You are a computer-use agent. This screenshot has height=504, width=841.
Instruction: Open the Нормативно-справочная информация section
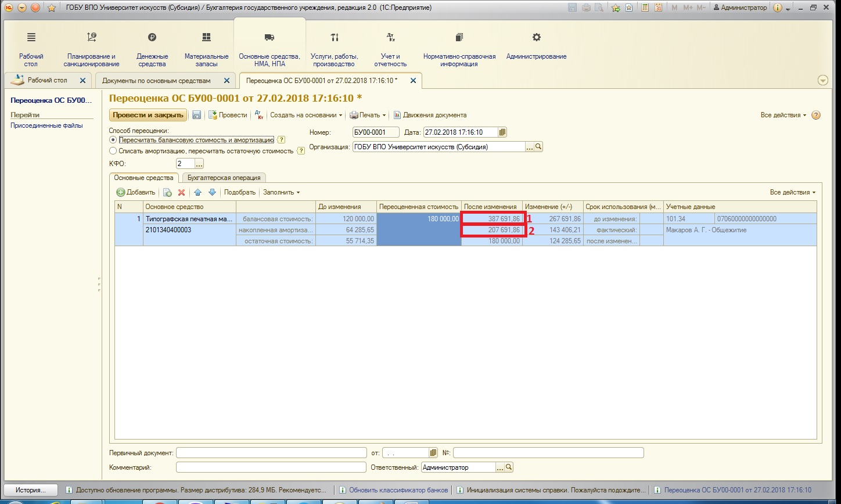(459, 49)
